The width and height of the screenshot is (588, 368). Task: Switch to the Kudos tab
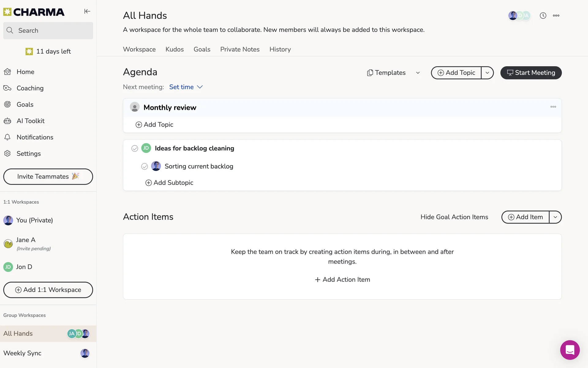pos(175,49)
